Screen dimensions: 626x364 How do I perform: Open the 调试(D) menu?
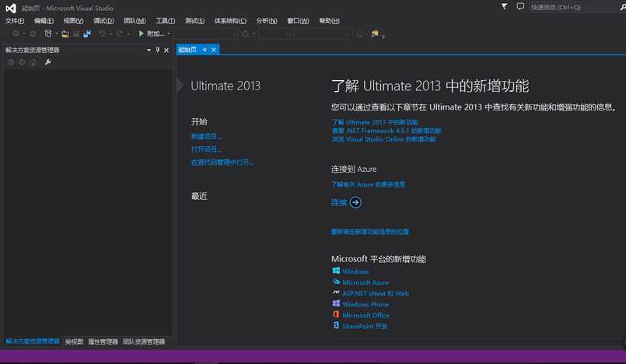pos(103,21)
